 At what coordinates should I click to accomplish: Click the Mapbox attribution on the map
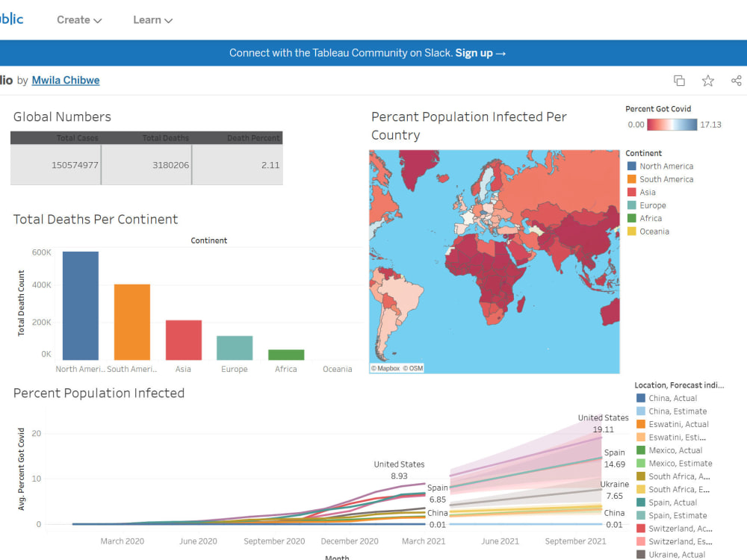(386, 367)
